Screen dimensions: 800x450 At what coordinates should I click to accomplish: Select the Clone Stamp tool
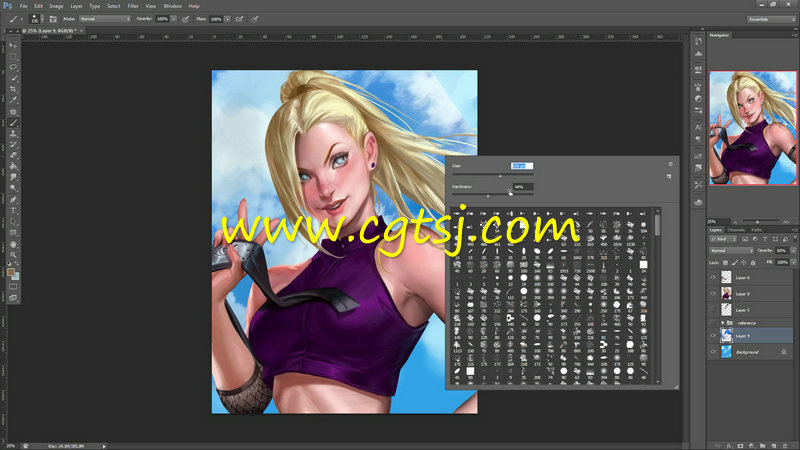(13, 134)
